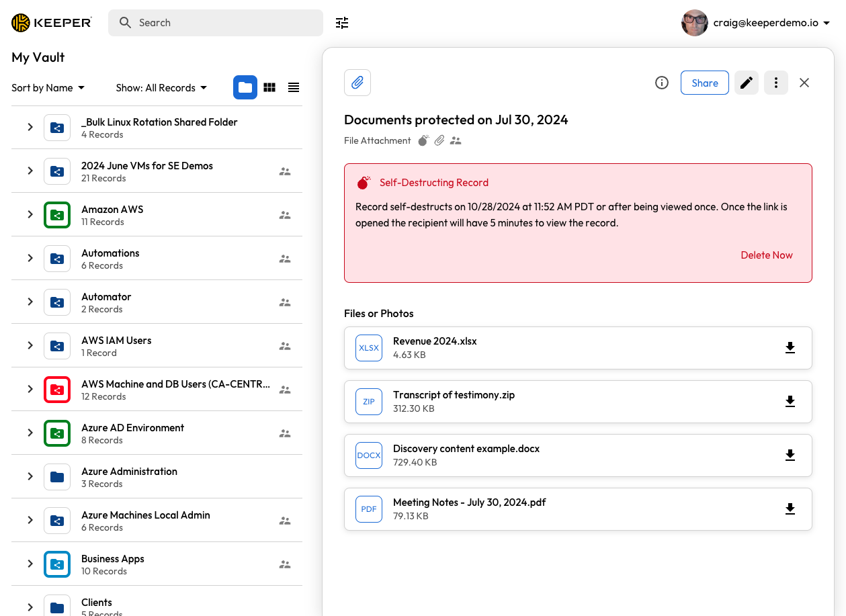
Task: Edit the record with the pencil icon
Action: tap(747, 83)
